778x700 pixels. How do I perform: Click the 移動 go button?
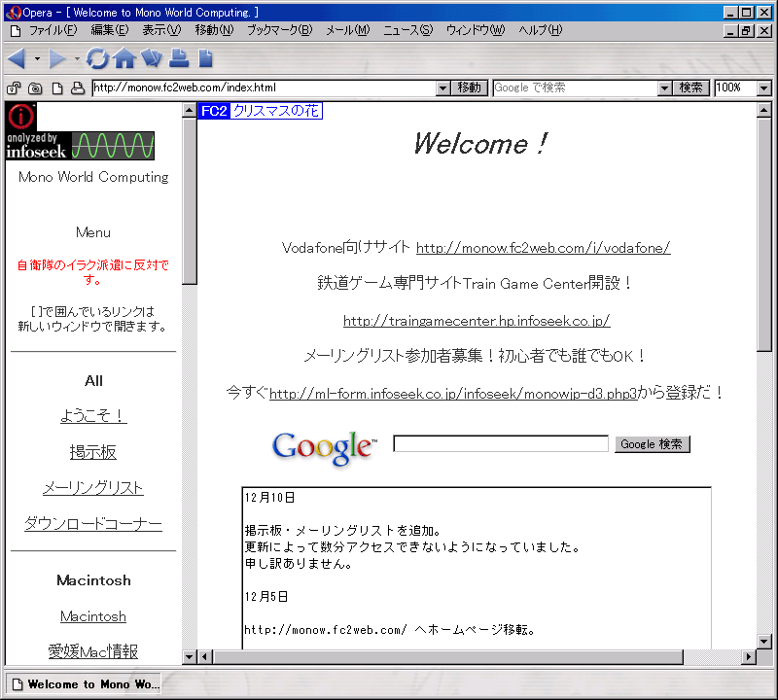tap(470, 87)
